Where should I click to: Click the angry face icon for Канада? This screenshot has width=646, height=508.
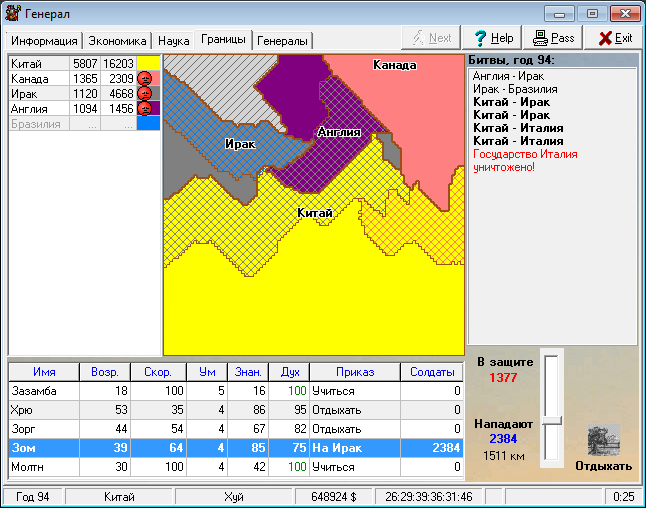tap(144, 78)
